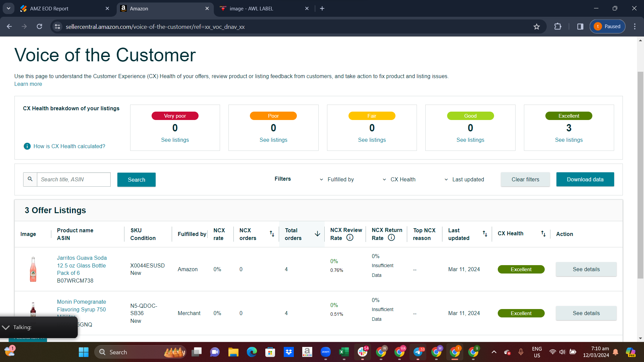Open a new browser tab
Viewport: 644px width, 362px height.
(322, 8)
